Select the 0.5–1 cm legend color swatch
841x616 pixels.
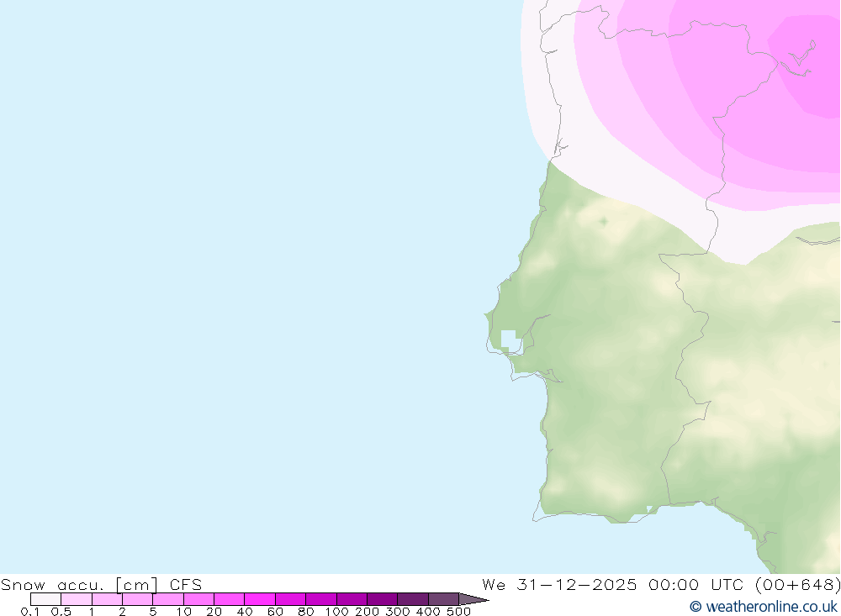tap(77, 599)
